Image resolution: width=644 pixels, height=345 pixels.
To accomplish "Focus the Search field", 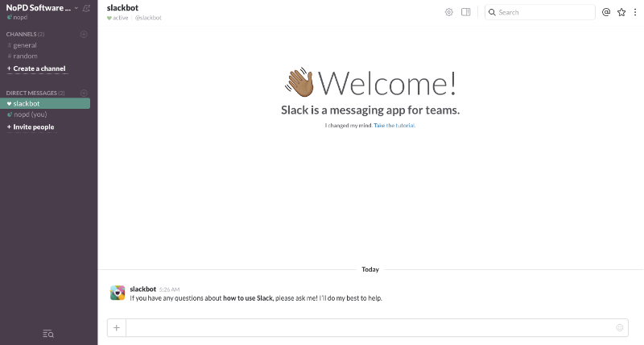I will click(x=540, y=12).
